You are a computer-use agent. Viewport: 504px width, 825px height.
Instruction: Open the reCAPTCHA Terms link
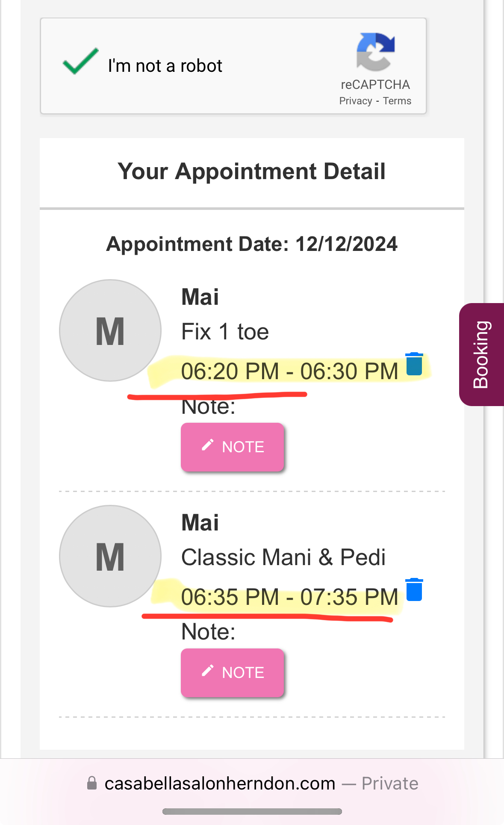tap(397, 101)
